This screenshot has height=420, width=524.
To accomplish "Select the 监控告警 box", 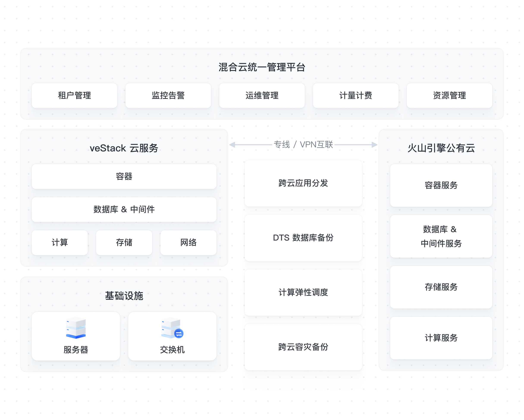I will point(168,95).
